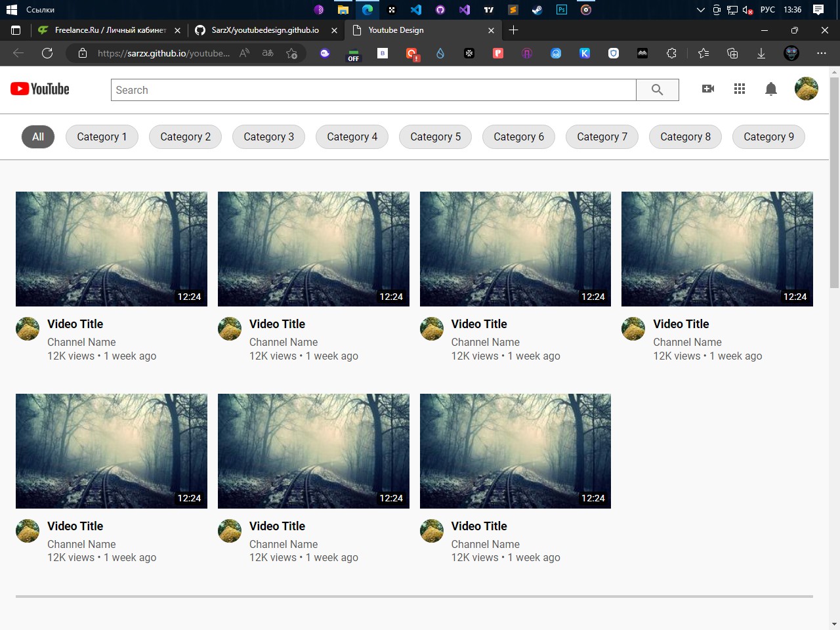840x630 pixels.
Task: Open the browser extensions puzzle icon
Action: [671, 53]
